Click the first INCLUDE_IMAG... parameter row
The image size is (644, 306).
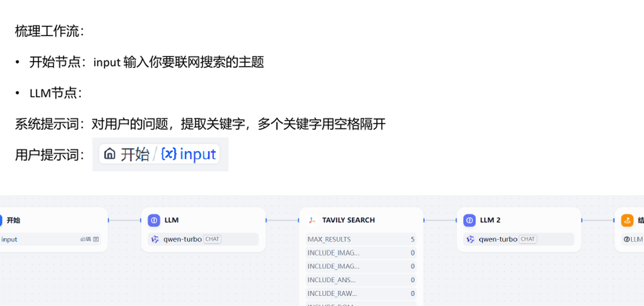pos(361,253)
